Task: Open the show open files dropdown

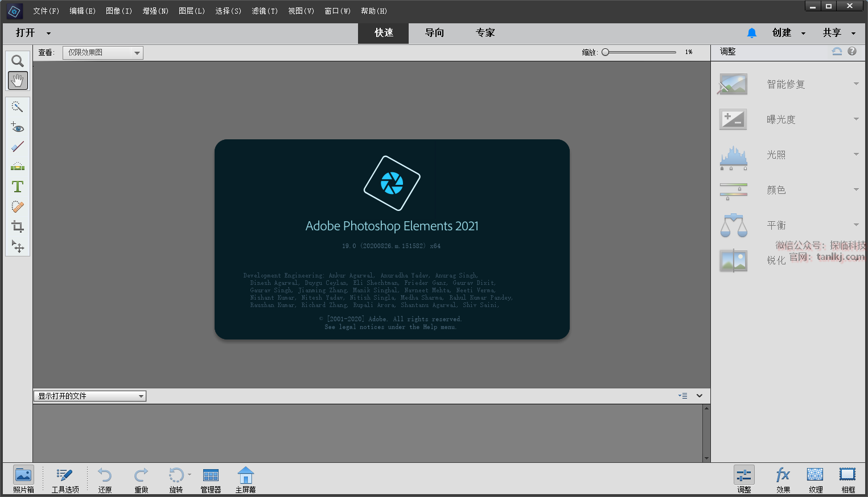Action: 90,396
